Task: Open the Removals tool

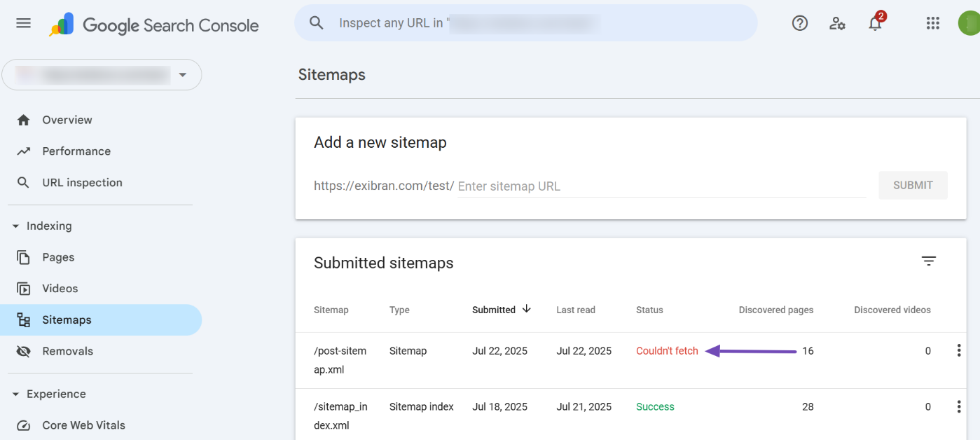Action: tap(67, 351)
